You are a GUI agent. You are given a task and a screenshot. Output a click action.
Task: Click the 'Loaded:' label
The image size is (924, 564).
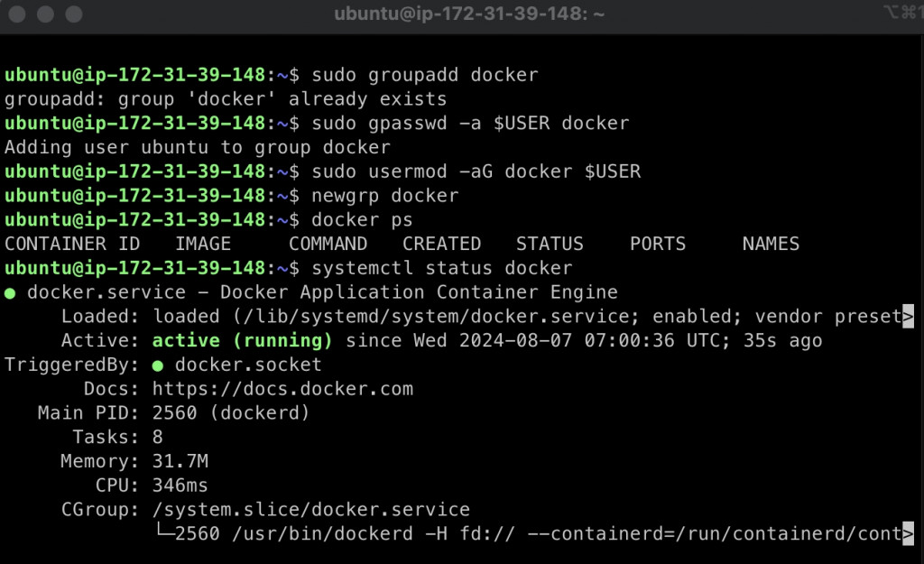[x=100, y=317]
